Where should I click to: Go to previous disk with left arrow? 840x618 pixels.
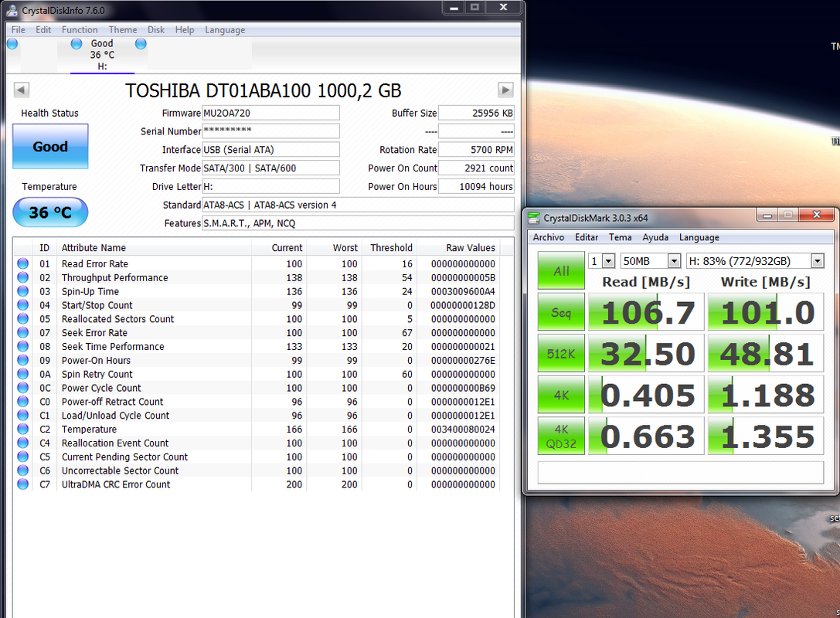[x=22, y=90]
